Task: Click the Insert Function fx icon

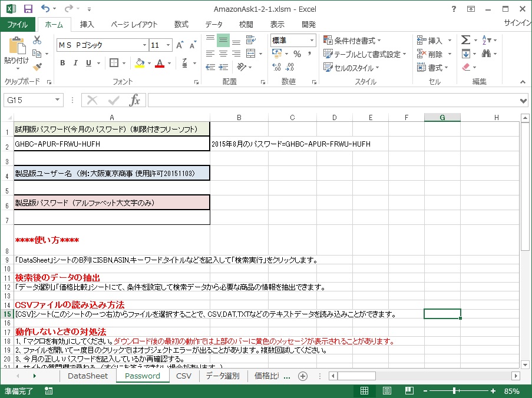Action: click(x=134, y=100)
